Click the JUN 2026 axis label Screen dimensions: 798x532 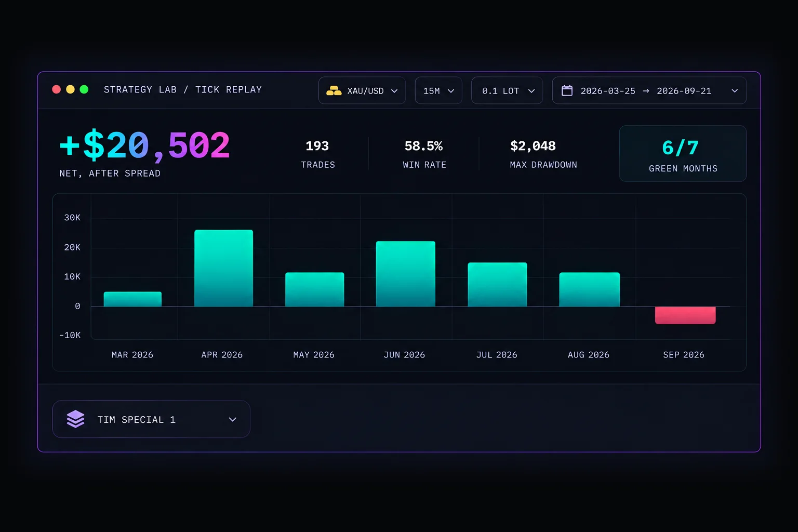click(x=404, y=355)
